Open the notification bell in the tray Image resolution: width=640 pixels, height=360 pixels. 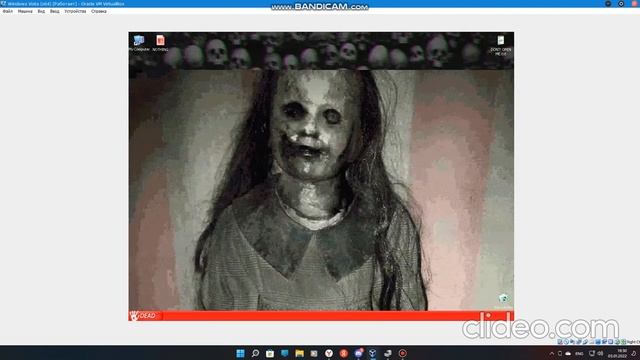point(634,353)
